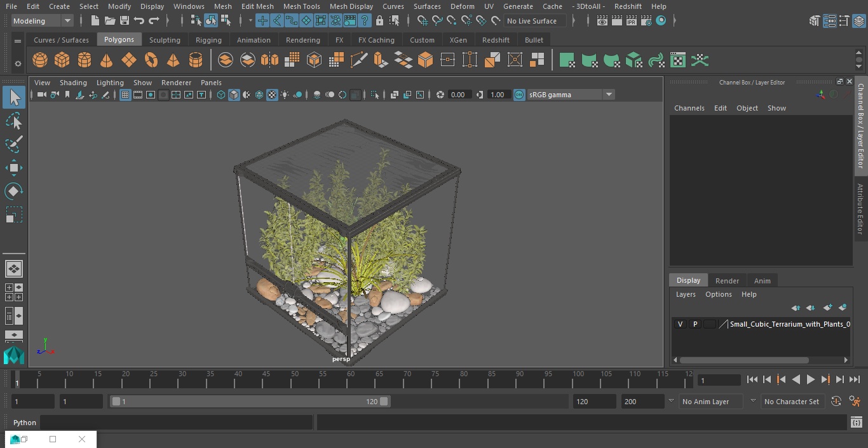Switch to the Anim layer tab
This screenshot has width=868, height=448.
762,281
